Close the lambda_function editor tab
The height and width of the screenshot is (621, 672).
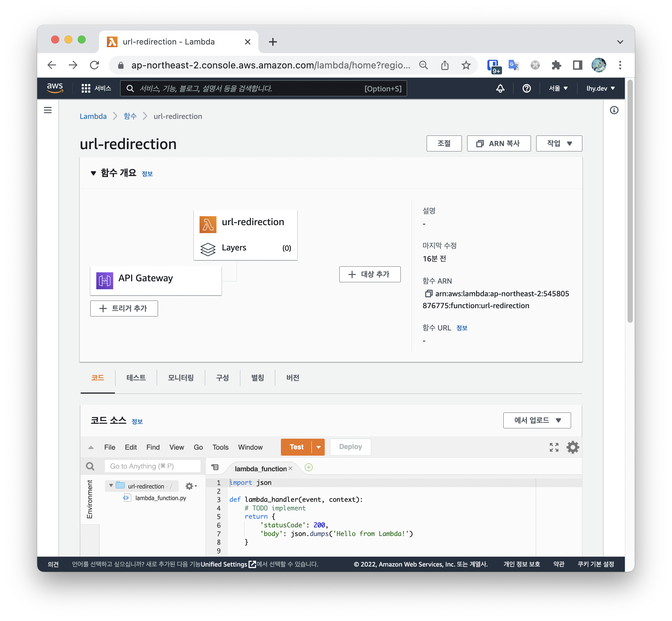tap(290, 468)
